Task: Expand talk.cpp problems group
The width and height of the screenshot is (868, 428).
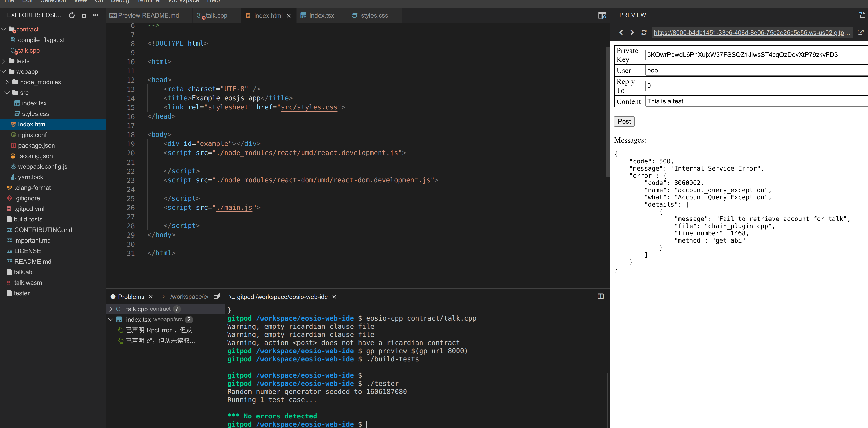Action: click(x=111, y=309)
